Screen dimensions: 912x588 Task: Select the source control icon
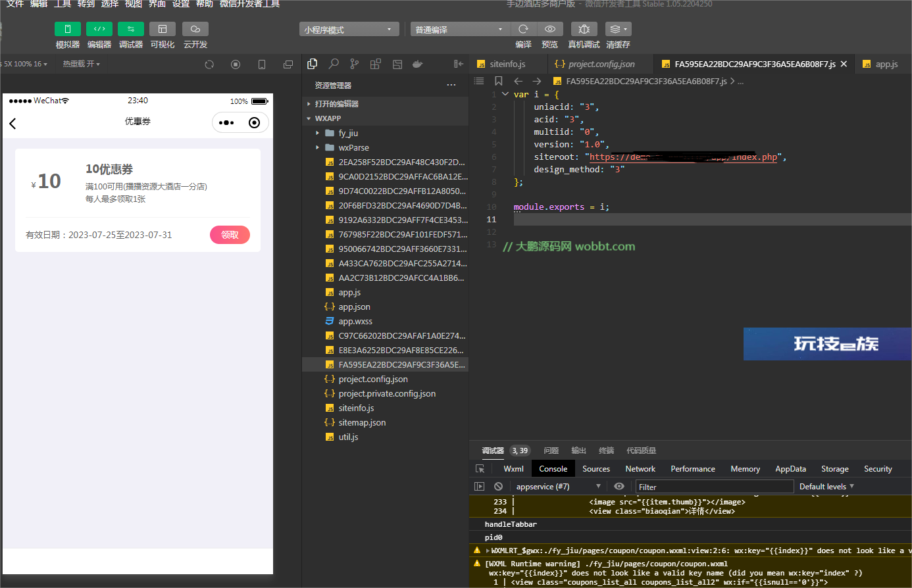pyautogui.click(x=355, y=64)
